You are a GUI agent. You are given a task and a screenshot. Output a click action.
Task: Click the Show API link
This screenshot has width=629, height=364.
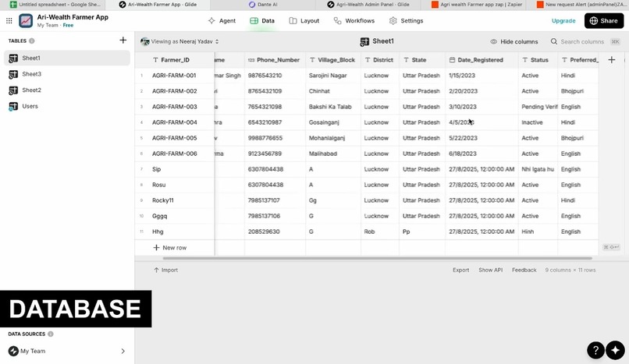(490, 270)
